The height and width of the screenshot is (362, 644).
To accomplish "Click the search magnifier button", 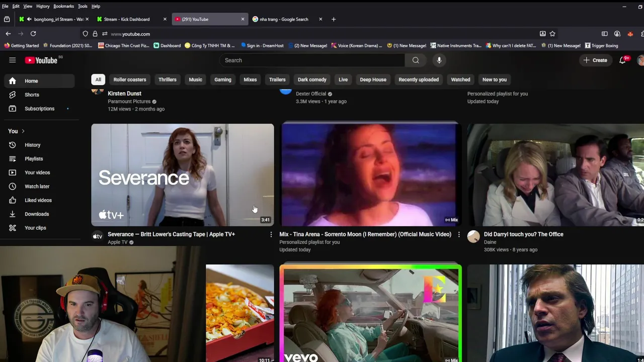I will pyautogui.click(x=416, y=60).
